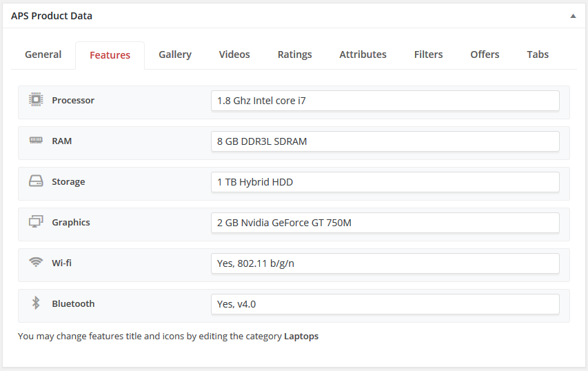Click the RAM memory stick icon
The height and width of the screenshot is (371, 588).
pyautogui.click(x=36, y=140)
